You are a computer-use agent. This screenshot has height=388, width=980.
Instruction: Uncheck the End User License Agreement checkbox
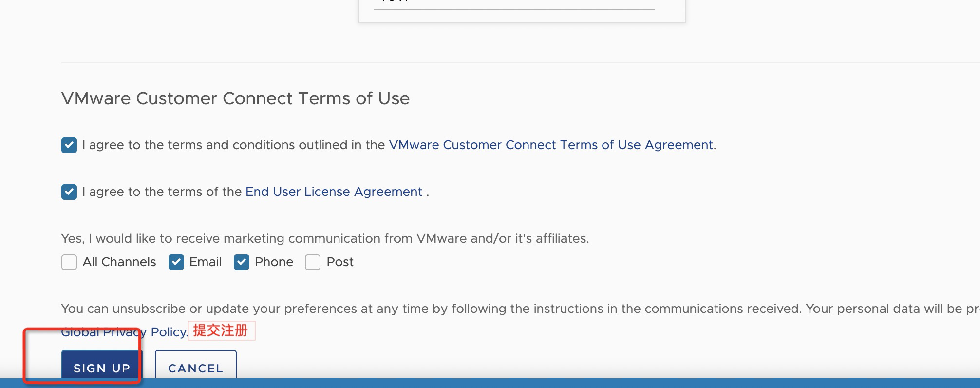coord(69,192)
